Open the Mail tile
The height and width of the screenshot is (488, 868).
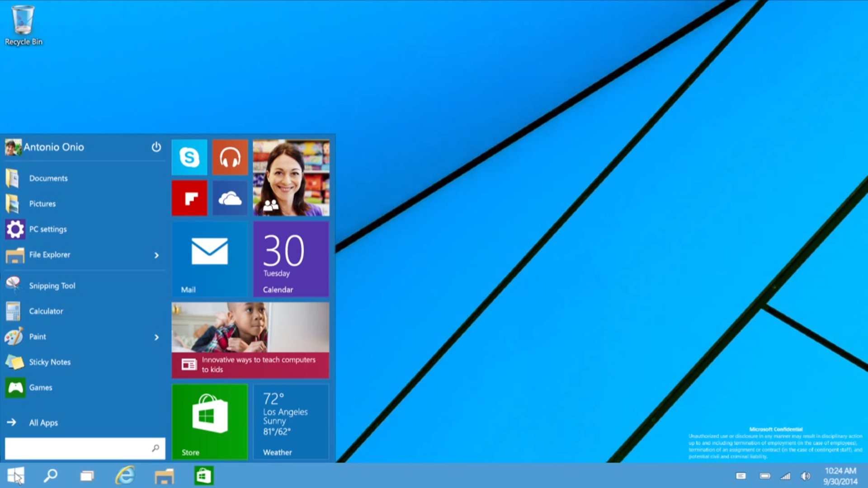(209, 258)
